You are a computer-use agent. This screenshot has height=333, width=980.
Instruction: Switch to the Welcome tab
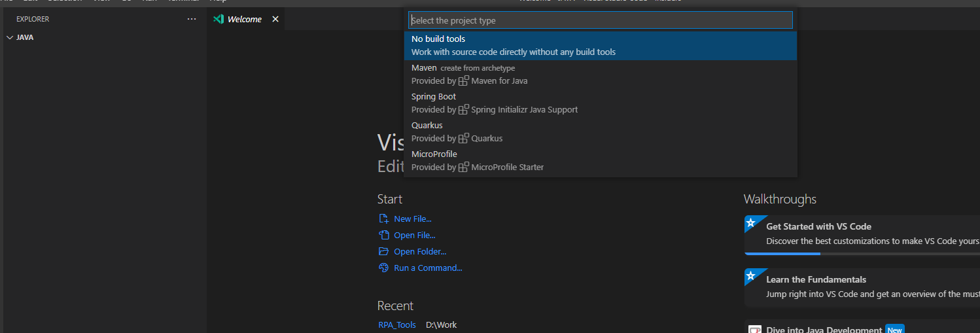[x=244, y=19]
